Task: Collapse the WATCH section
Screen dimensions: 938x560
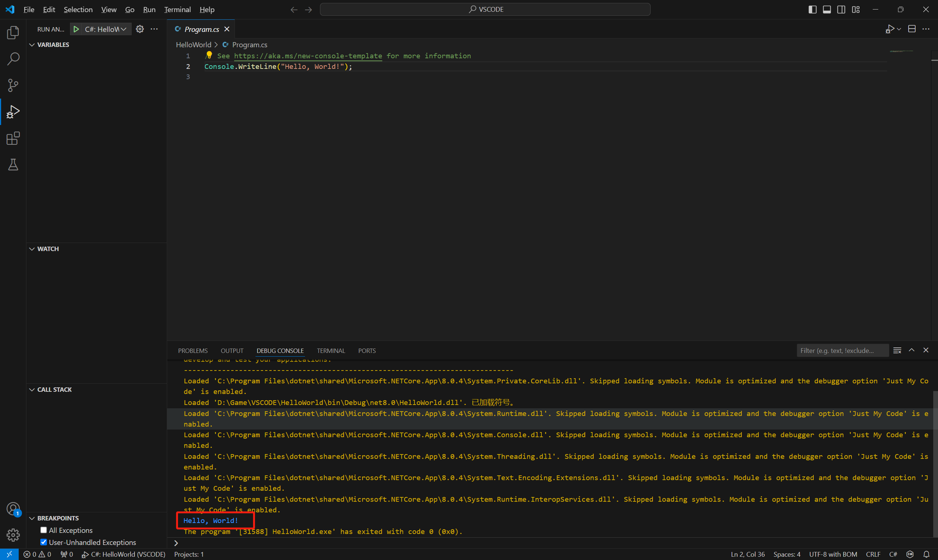Action: (44, 249)
